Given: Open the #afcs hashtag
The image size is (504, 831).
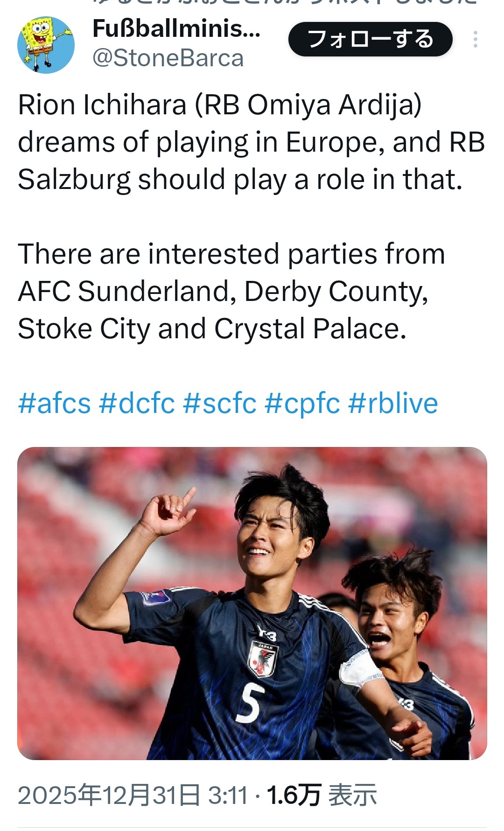Looking at the screenshot, I should 54,403.
